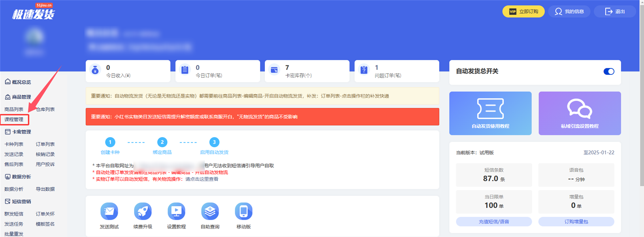
Task: Open the 自动发货使用教程 card
Action: [x=490, y=113]
